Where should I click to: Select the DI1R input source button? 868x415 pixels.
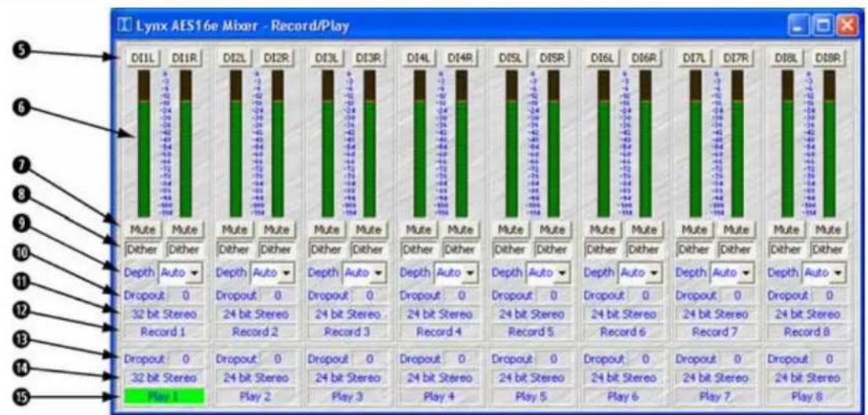coord(185,57)
